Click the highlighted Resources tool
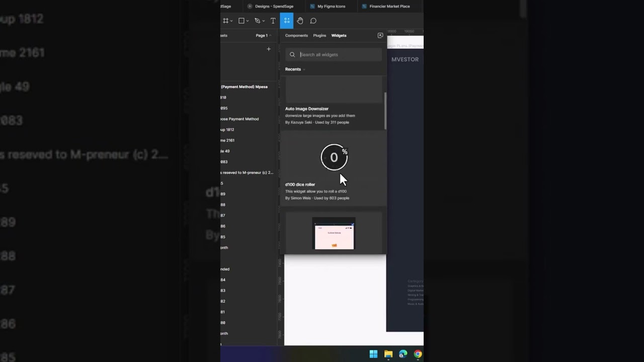 click(286, 21)
